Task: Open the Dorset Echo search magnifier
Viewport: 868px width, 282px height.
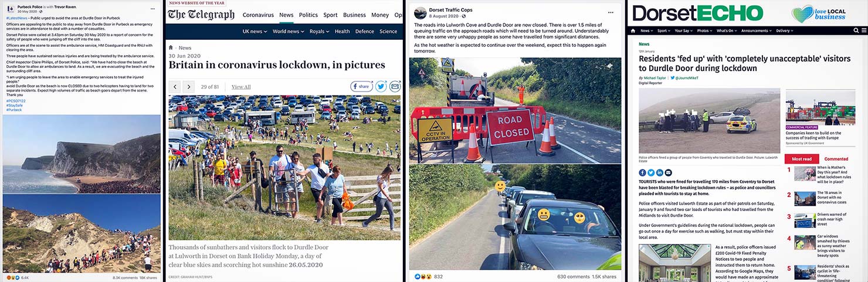Action: pos(856,30)
